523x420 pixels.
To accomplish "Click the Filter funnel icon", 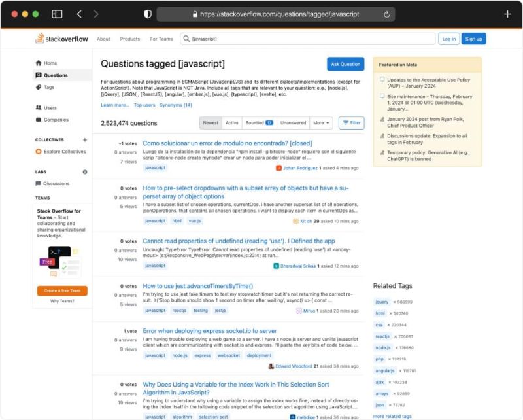I will click(x=350, y=122).
